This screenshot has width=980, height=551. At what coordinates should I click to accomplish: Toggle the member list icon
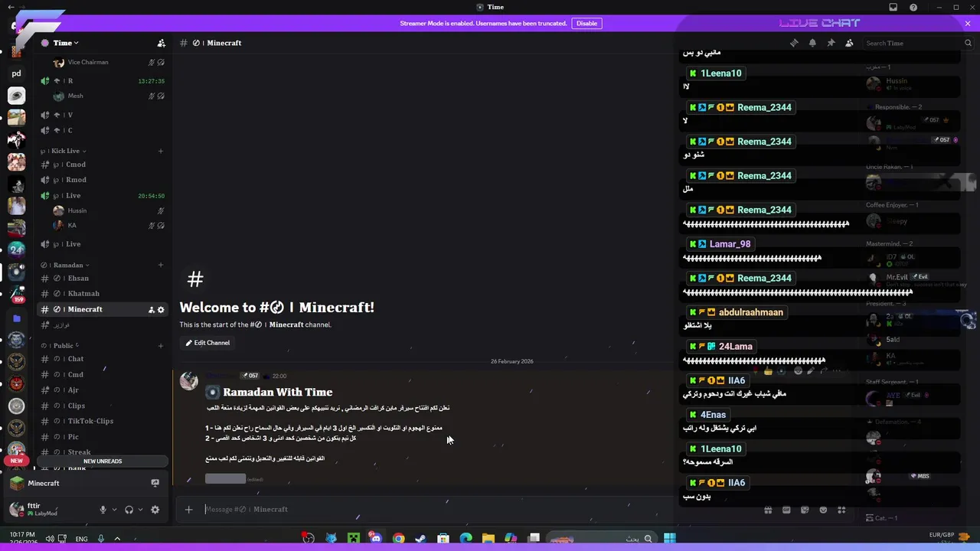[849, 43]
